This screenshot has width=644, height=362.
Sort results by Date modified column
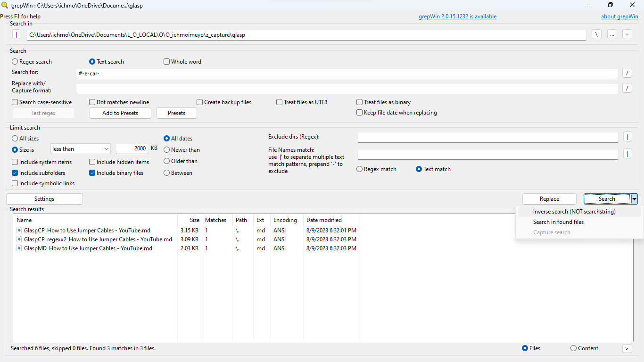[x=331, y=220]
